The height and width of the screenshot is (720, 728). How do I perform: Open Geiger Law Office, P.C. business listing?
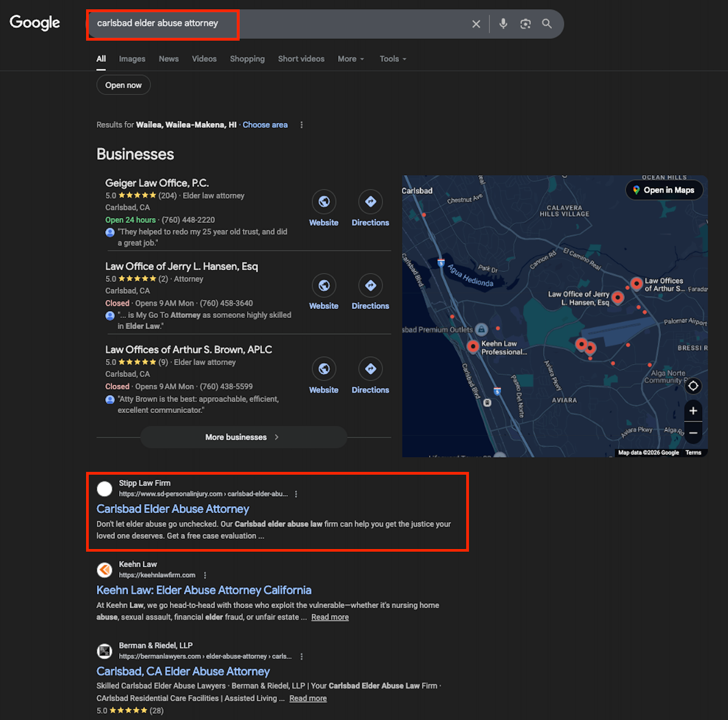pos(157,183)
